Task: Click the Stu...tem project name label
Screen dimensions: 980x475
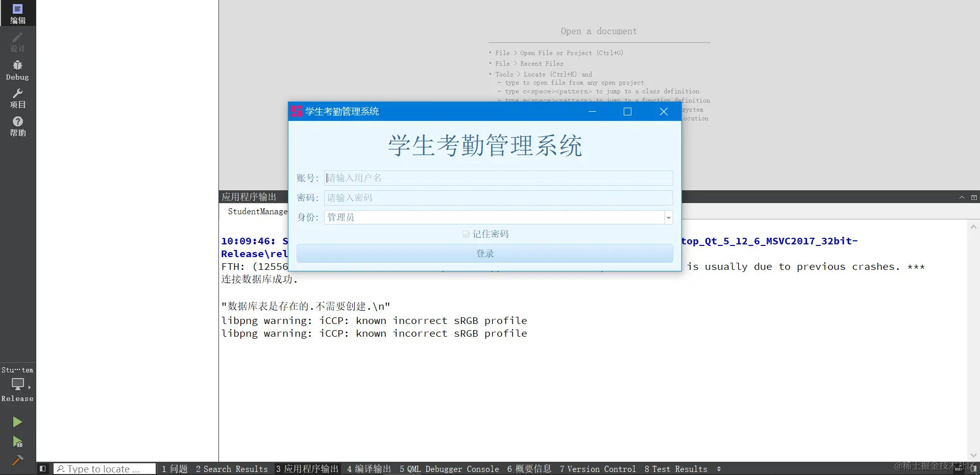Action: click(x=17, y=370)
